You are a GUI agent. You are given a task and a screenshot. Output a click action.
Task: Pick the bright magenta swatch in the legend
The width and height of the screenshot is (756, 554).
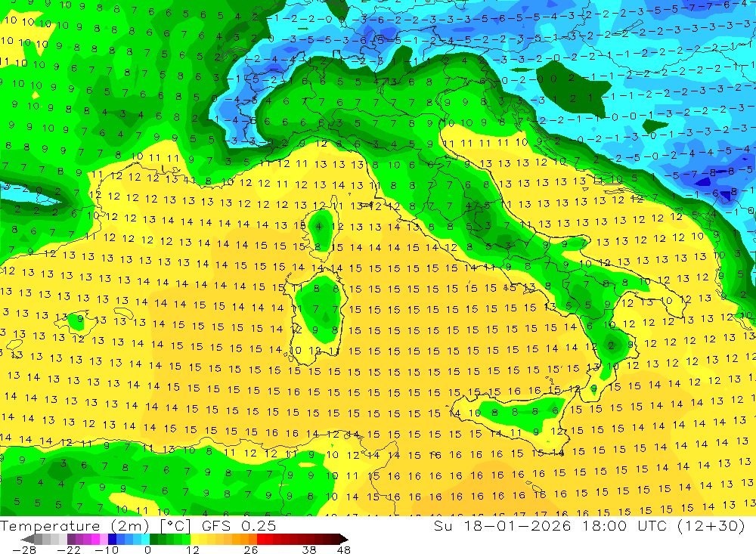(x=95, y=539)
